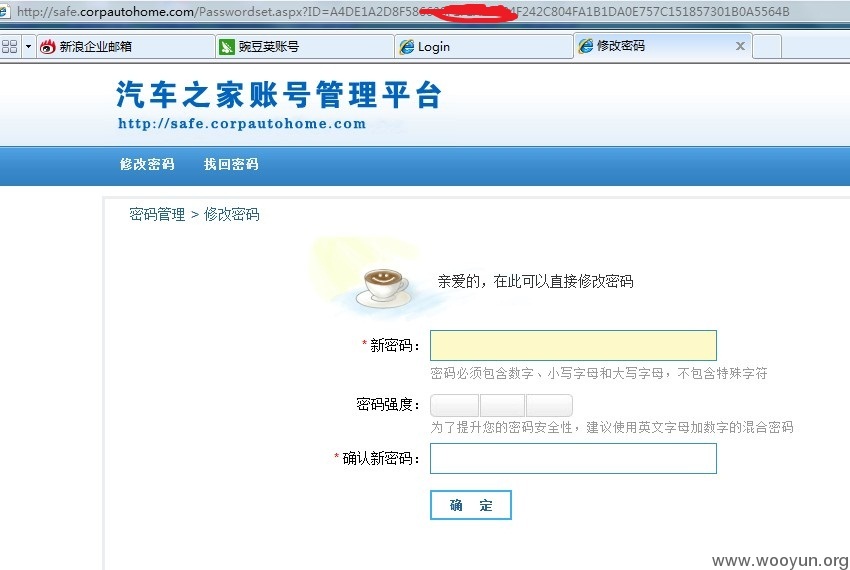Open a new blank tab
Image resolution: width=850 pixels, height=570 pixels.
767,47
